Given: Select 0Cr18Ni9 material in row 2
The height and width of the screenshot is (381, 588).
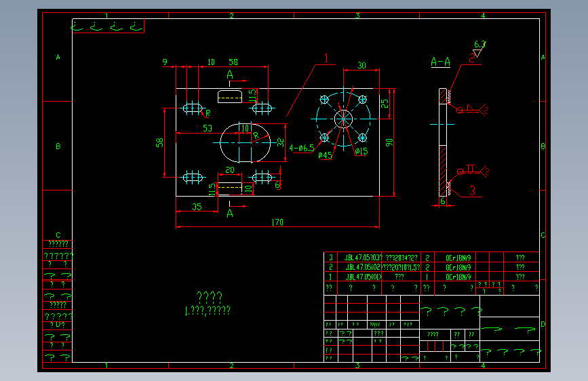Looking at the screenshot, I should 458,267.
